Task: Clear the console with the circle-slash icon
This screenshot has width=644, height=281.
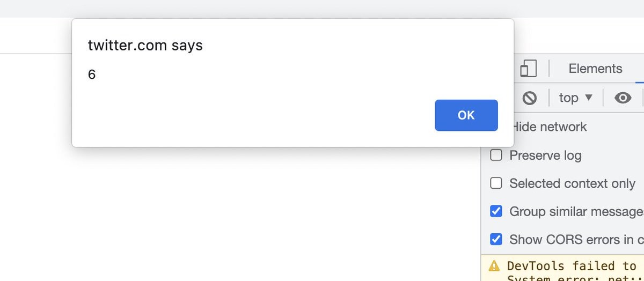Action: 530,98
